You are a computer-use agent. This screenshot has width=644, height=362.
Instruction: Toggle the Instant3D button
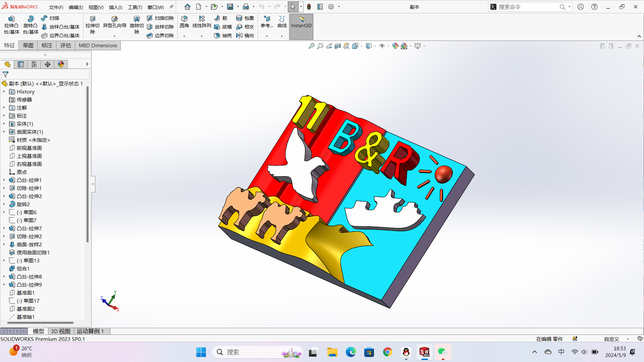tap(301, 27)
